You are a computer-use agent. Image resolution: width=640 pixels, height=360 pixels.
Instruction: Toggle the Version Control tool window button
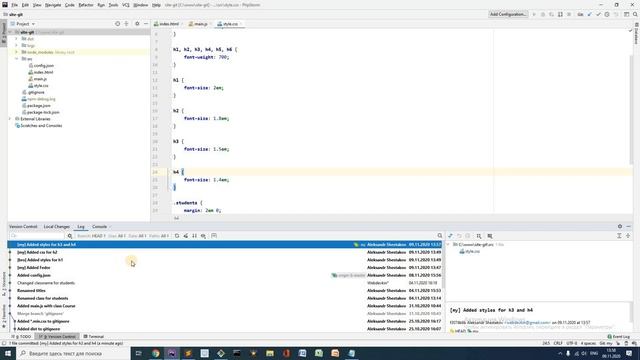click(x=57, y=337)
